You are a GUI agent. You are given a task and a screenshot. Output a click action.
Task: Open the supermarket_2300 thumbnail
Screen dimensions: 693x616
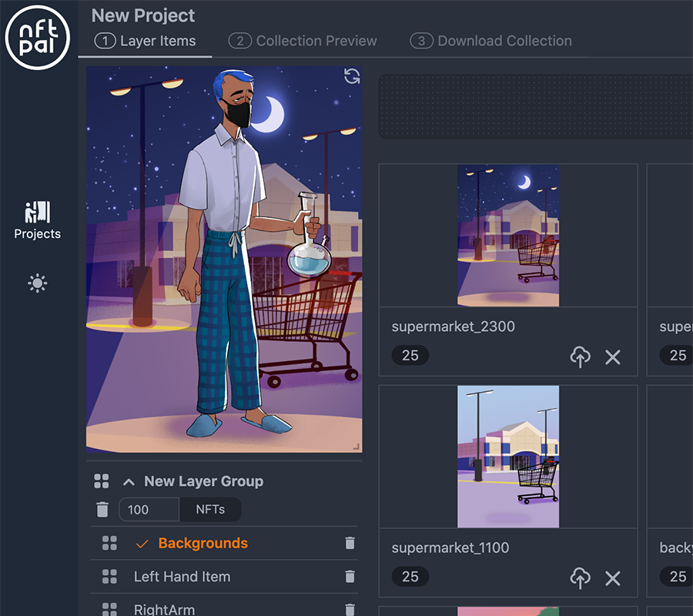tap(508, 236)
